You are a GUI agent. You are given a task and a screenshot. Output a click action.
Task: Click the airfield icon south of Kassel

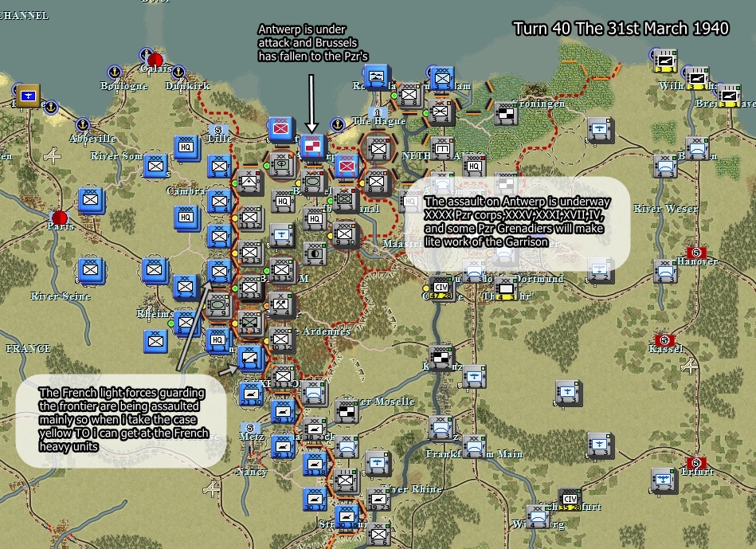pyautogui.click(x=689, y=367)
